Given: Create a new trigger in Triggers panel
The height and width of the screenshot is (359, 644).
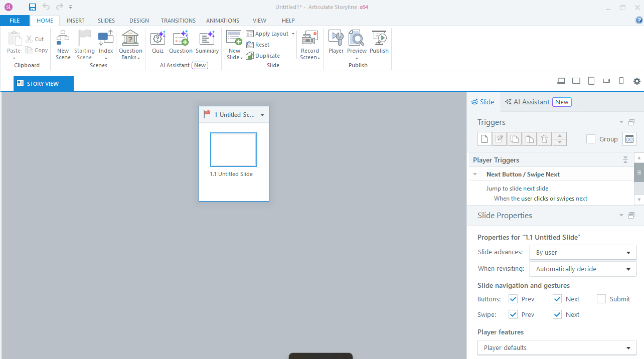Looking at the screenshot, I should point(484,139).
